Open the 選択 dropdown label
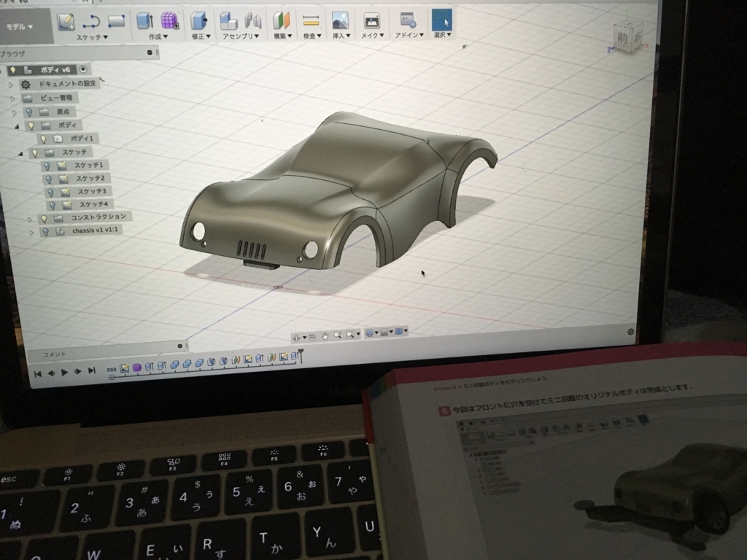 pyautogui.click(x=442, y=35)
